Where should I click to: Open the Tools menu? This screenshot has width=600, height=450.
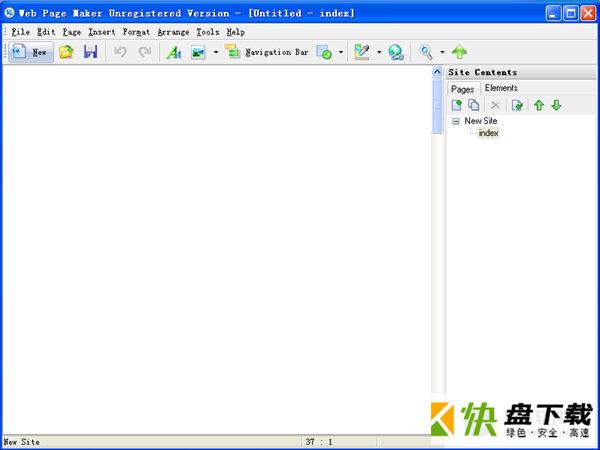click(208, 32)
